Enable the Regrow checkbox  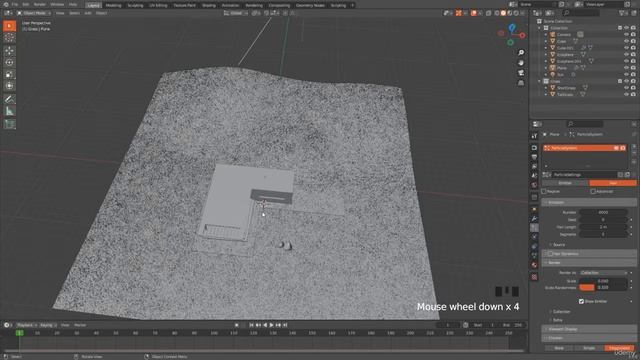544,191
